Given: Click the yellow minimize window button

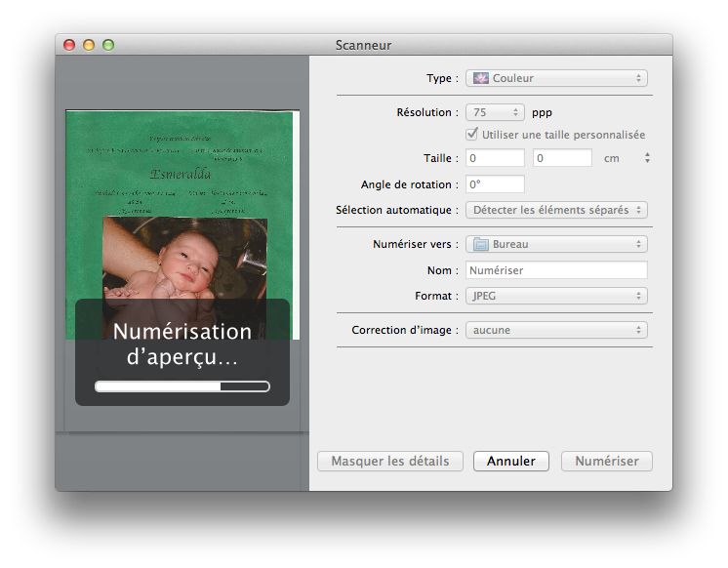Looking at the screenshot, I should click(x=89, y=45).
